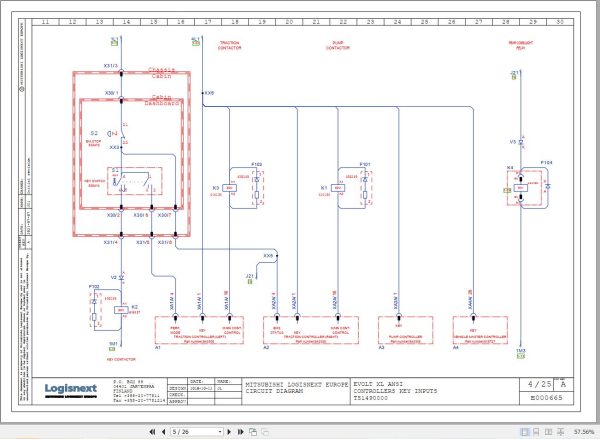
Task: Click the A4 vehicle master controller box
Action: tap(480, 330)
